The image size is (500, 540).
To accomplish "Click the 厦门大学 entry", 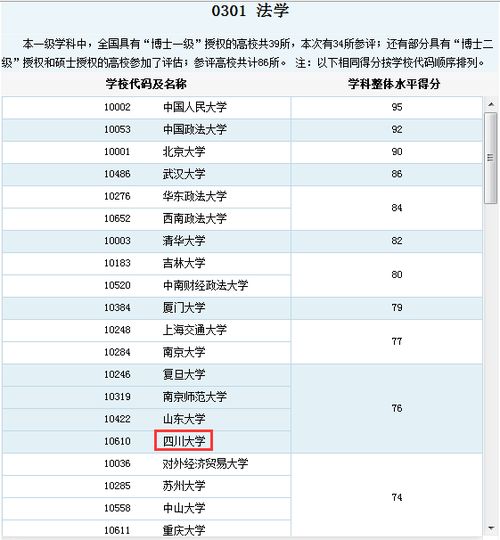I will tap(184, 308).
